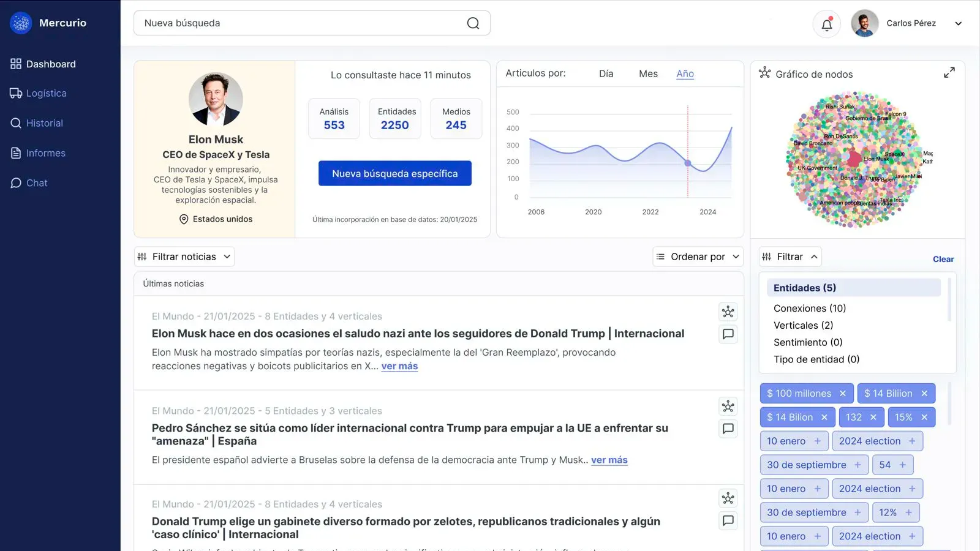
Task: Open Logística from the sidebar
Action: coord(46,93)
